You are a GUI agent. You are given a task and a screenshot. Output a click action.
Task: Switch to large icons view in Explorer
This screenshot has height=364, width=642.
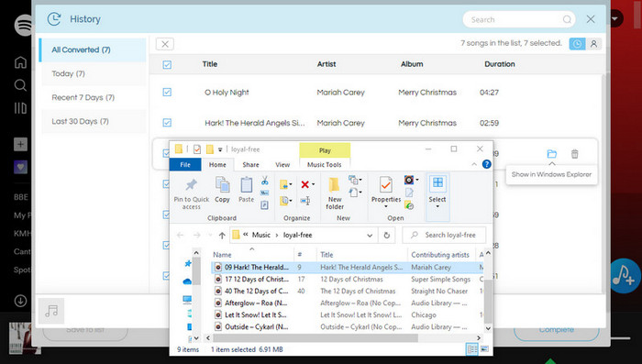484,349
